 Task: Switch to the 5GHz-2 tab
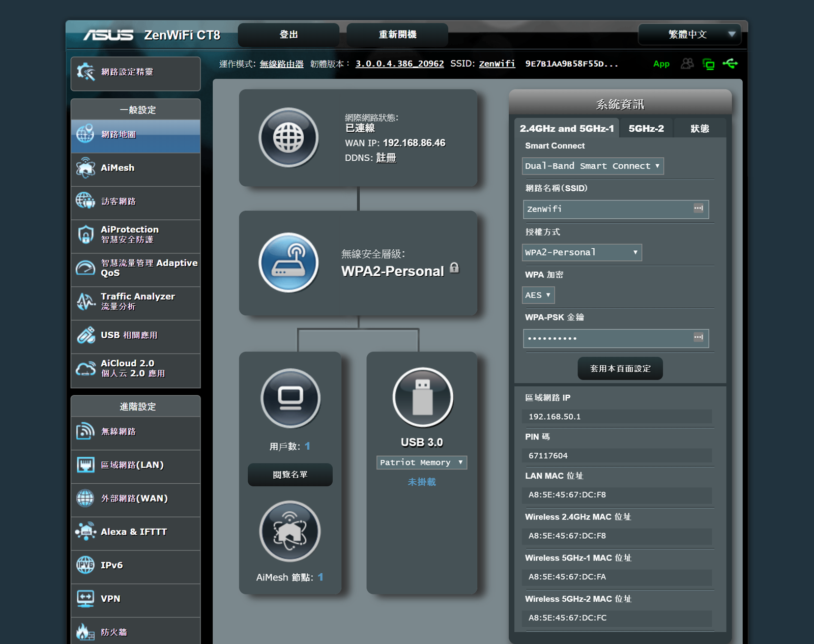(x=646, y=129)
